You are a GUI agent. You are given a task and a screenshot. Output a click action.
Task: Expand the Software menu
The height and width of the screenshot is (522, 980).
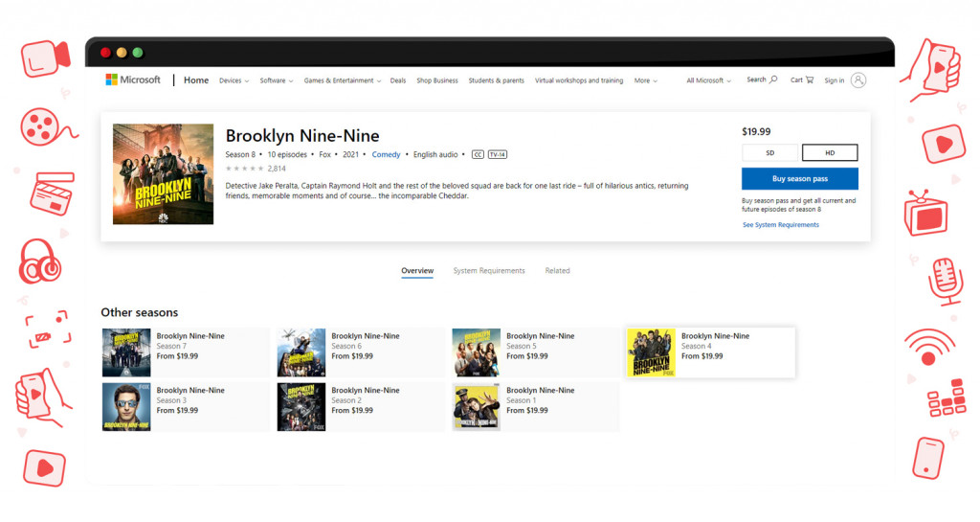tap(277, 80)
